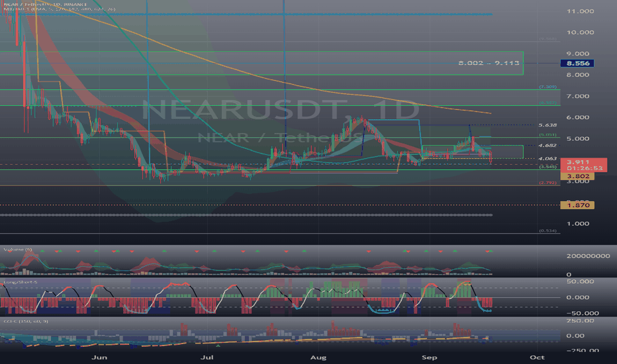Click the orange 1.870 price label
617x364 pixels.
tap(577, 205)
